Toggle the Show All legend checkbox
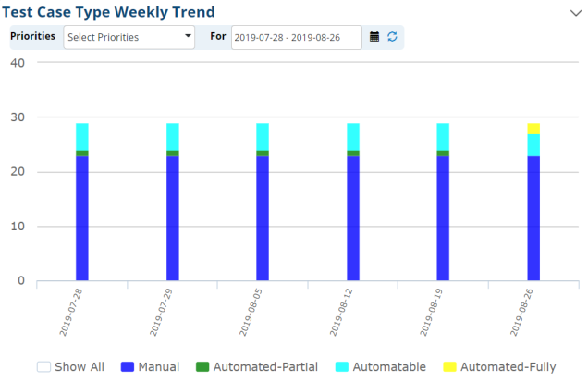The width and height of the screenshot is (588, 382). (43, 366)
